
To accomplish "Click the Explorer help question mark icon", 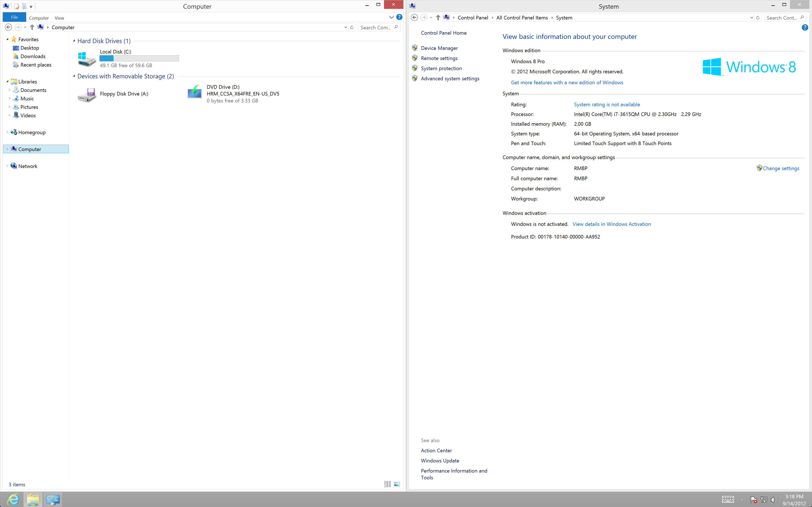I will pos(399,17).
